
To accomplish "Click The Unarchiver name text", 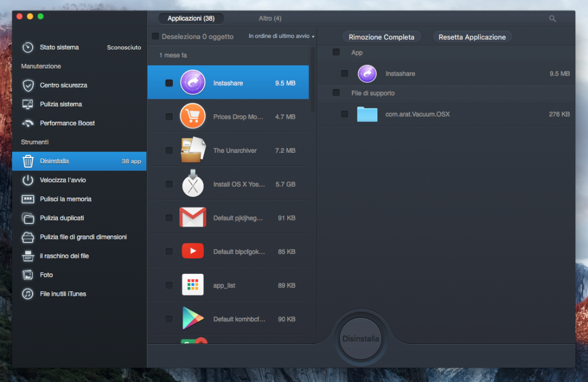I will [235, 151].
